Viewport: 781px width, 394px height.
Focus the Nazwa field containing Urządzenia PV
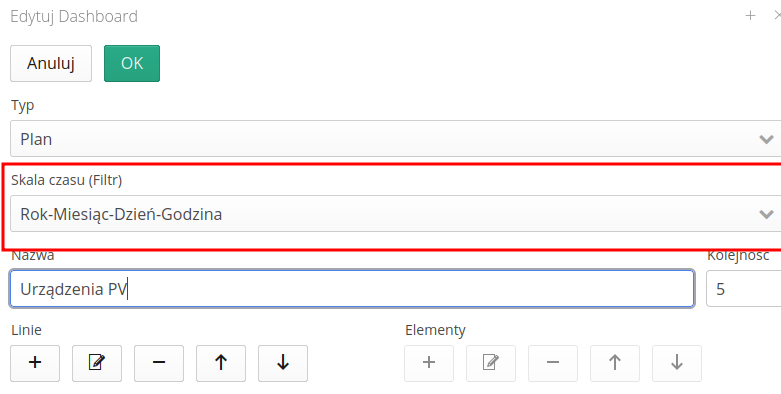(x=352, y=289)
